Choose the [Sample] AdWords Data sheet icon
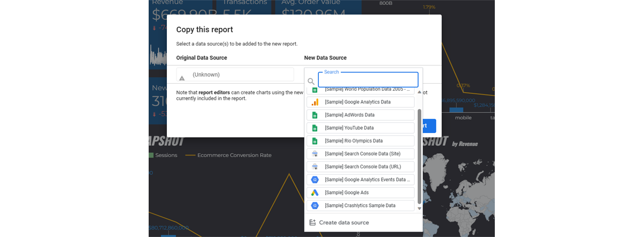The width and height of the screenshot is (644, 237). pyautogui.click(x=315, y=115)
